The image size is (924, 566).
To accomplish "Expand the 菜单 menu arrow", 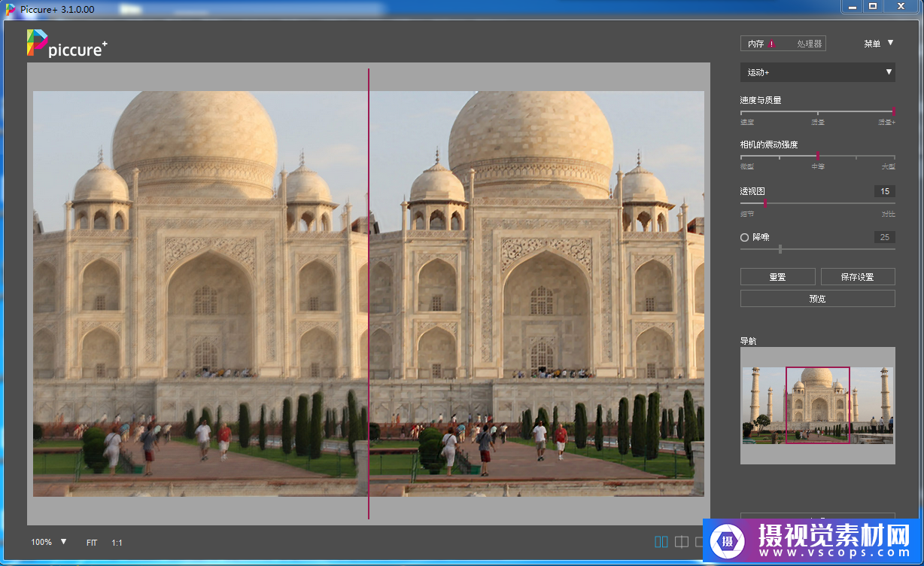I will (891, 43).
